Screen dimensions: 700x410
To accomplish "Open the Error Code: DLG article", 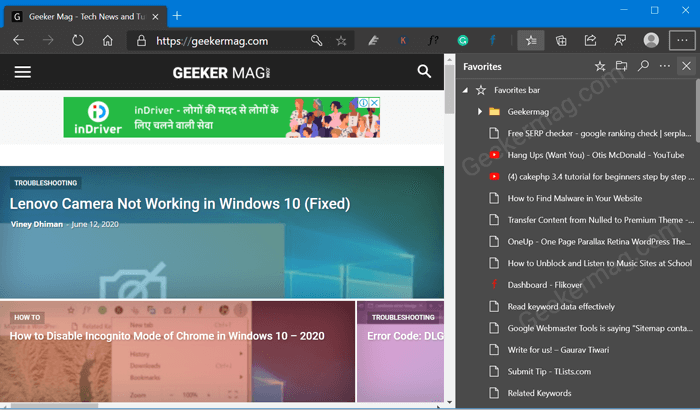I will click(405, 336).
